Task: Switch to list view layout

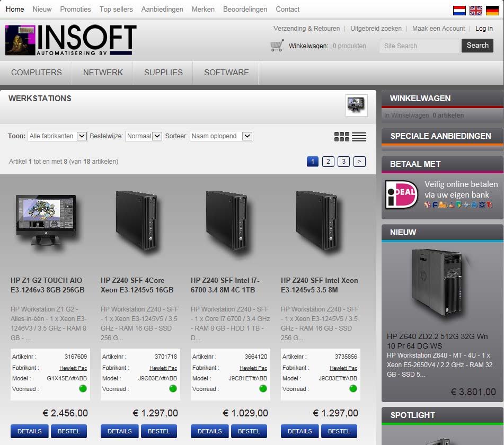Action: (359, 137)
